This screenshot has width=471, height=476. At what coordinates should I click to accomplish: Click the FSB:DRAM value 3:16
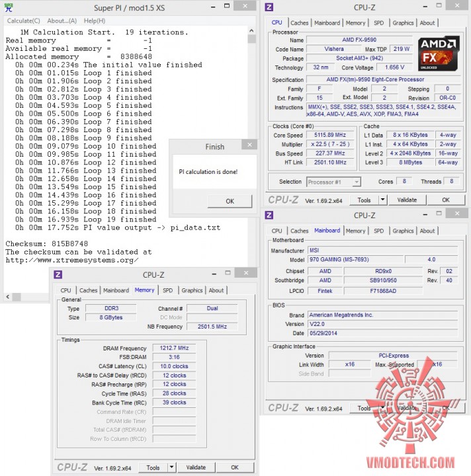[x=174, y=357]
